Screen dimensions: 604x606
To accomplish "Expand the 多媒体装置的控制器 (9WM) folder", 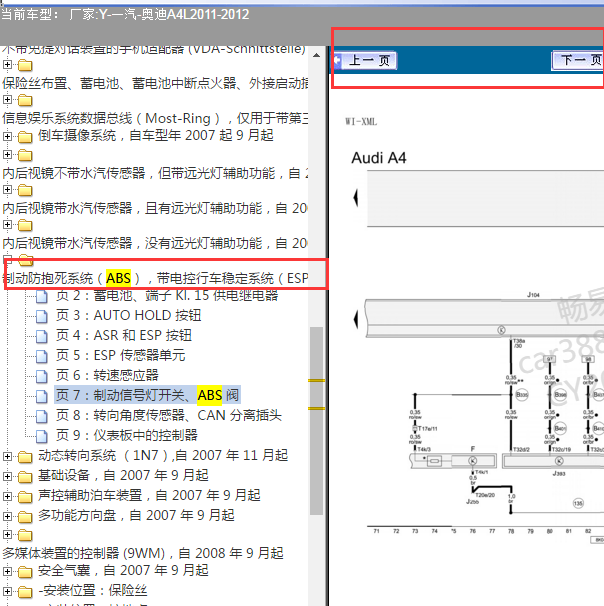I will click(7, 535).
